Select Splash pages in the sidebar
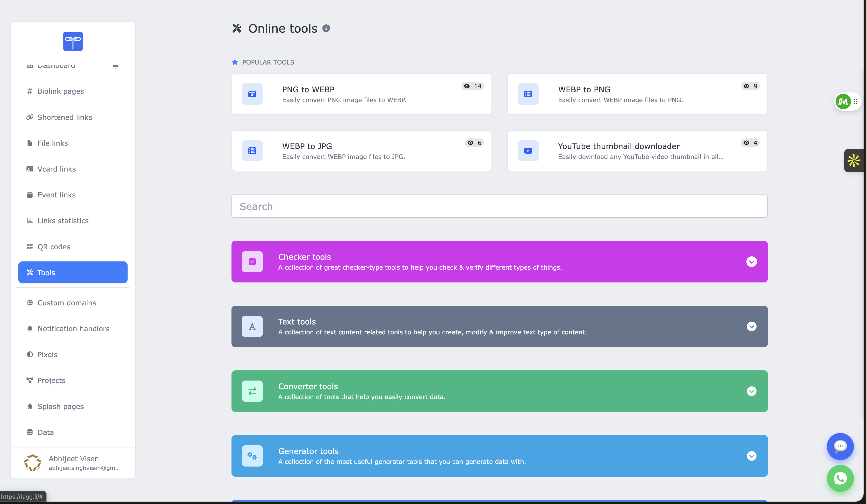This screenshot has width=866, height=504. pyautogui.click(x=60, y=406)
